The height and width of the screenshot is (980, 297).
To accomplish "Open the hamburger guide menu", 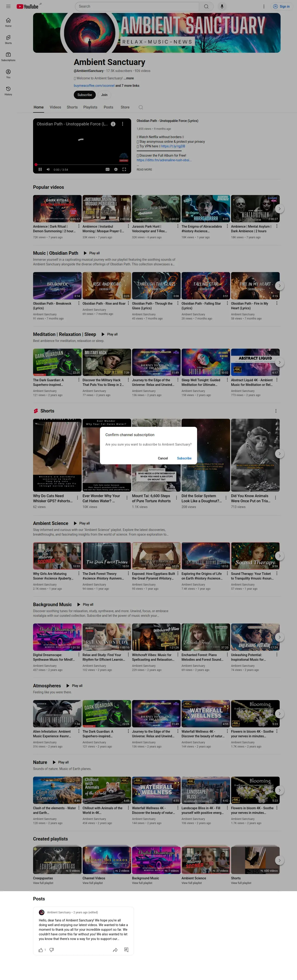I will coord(8,6).
